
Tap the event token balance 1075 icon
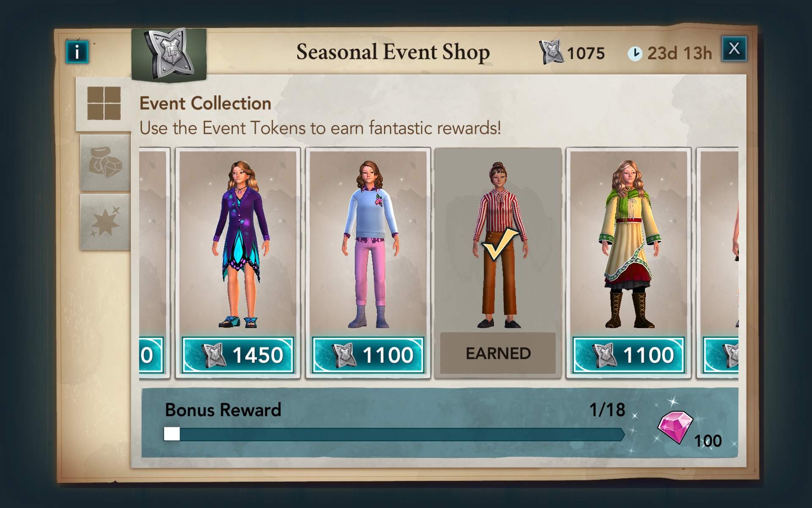tap(551, 52)
